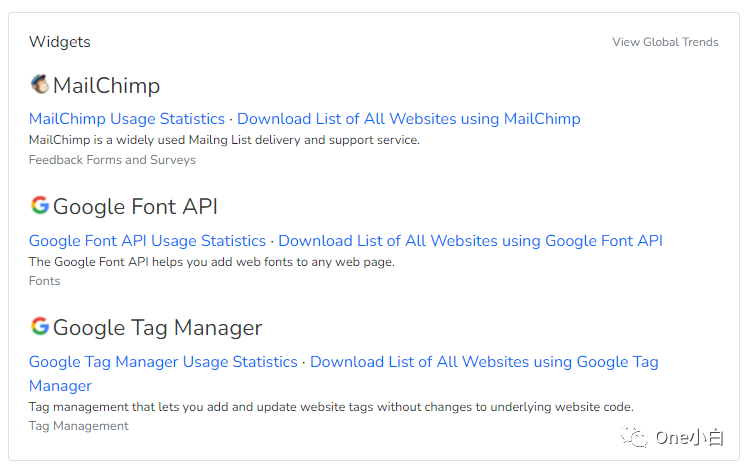Download list of websites using Google Font API
The height and width of the screenshot is (469, 748).
tap(470, 241)
